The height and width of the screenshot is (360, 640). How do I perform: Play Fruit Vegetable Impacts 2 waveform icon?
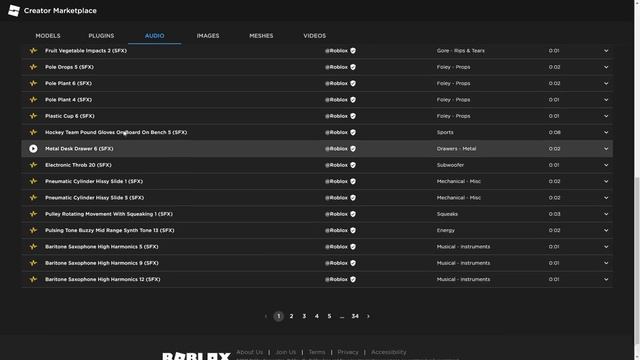pyautogui.click(x=33, y=51)
